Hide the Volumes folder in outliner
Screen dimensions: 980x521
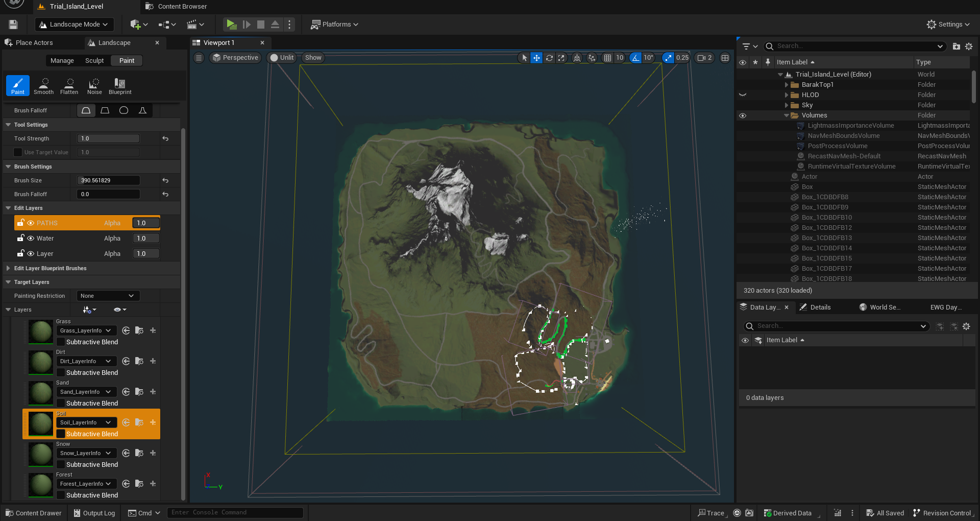coord(743,115)
